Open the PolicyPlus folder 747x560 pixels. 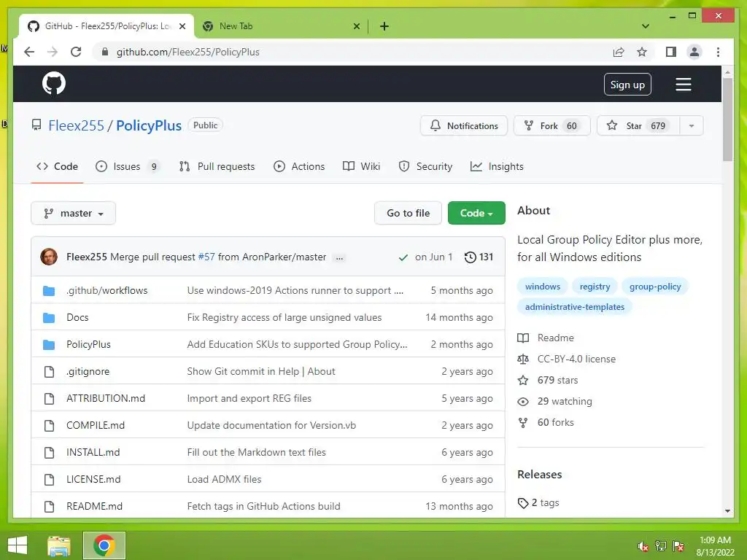pyautogui.click(x=88, y=344)
